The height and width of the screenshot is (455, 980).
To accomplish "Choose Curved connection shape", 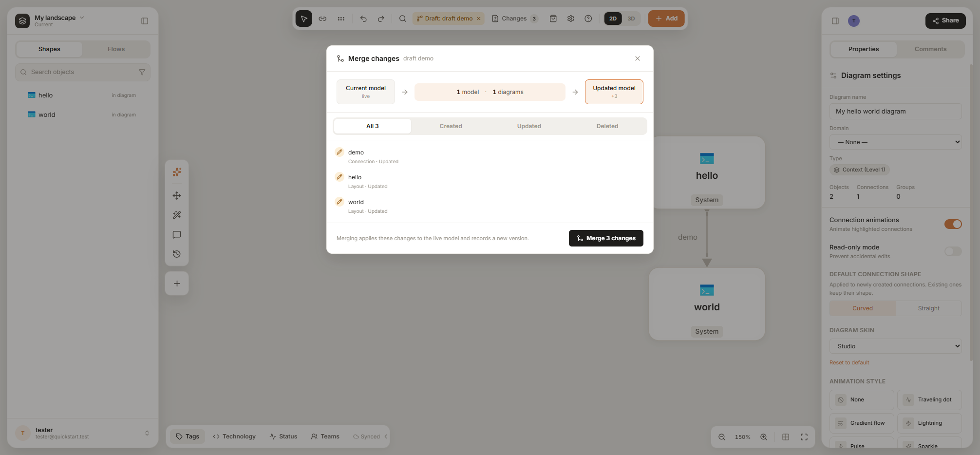I will pyautogui.click(x=863, y=308).
